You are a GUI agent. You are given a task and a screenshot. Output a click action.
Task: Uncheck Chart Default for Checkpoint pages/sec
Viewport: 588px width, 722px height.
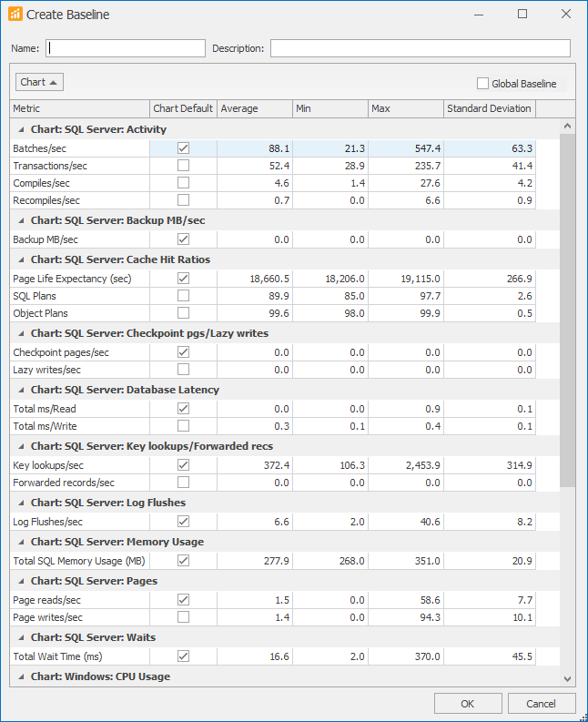tap(183, 351)
